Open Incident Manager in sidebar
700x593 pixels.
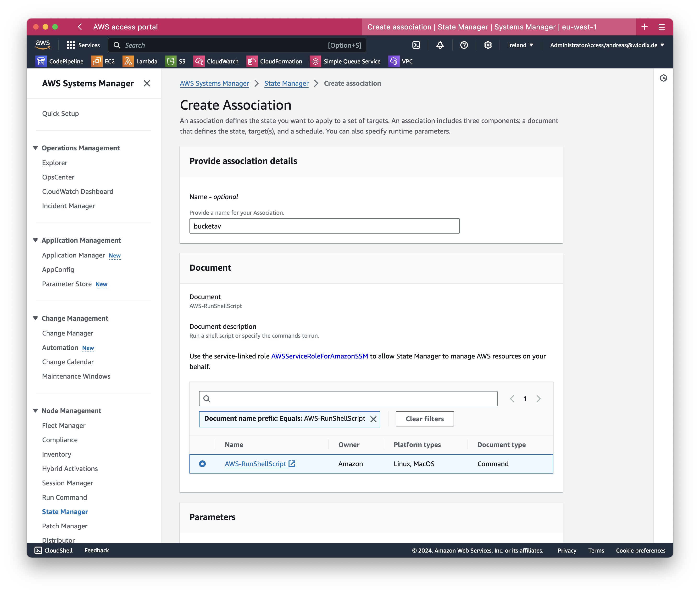[69, 206]
